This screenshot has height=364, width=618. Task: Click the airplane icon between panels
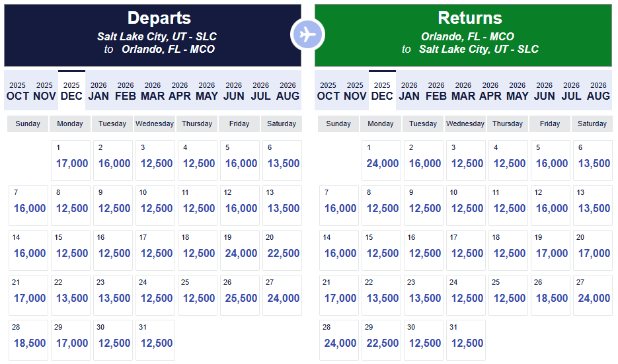coord(307,34)
